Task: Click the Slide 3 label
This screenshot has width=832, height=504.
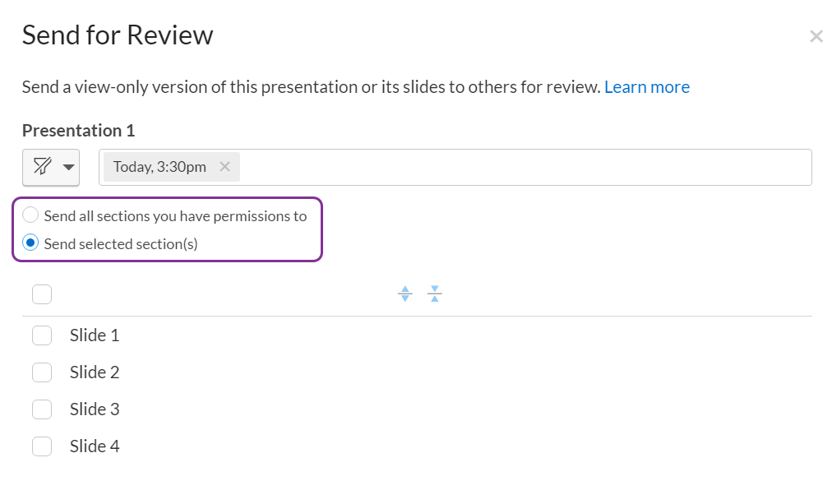Action: coord(95,409)
